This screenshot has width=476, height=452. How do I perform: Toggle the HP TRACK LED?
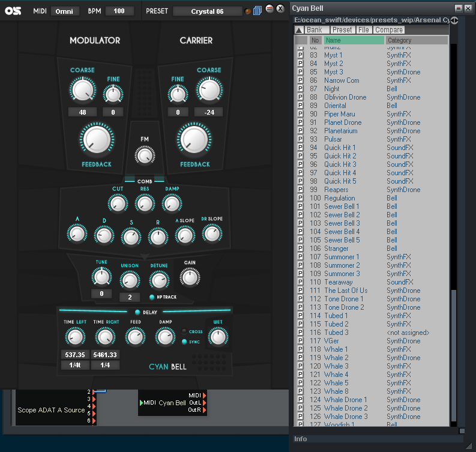coord(152,297)
